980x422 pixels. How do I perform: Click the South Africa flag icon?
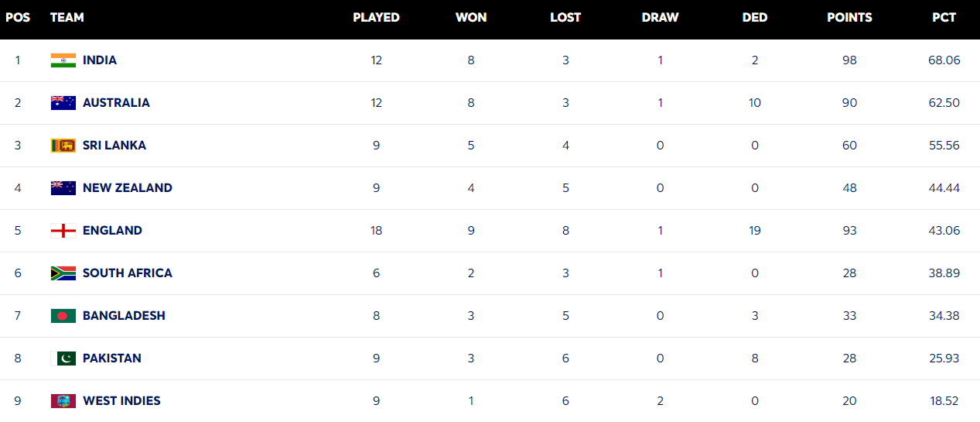tap(63, 273)
